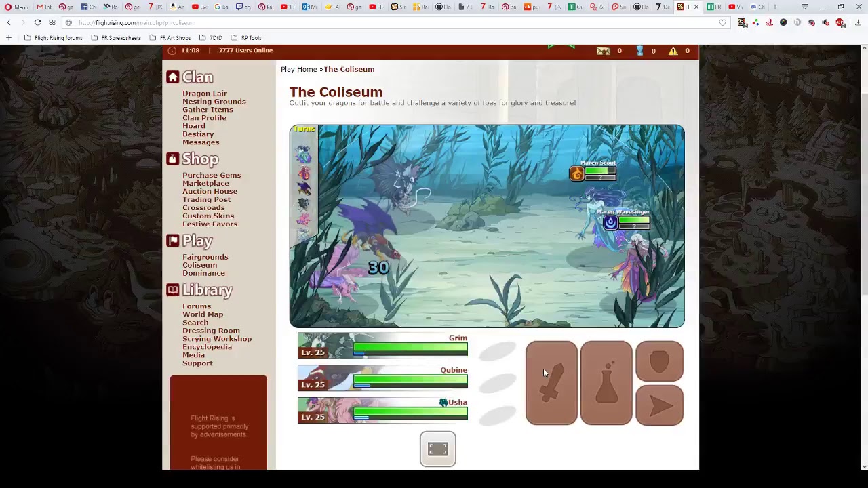This screenshot has width=868, height=488.
Task: Click the browser address bar
Action: [x=393, y=22]
